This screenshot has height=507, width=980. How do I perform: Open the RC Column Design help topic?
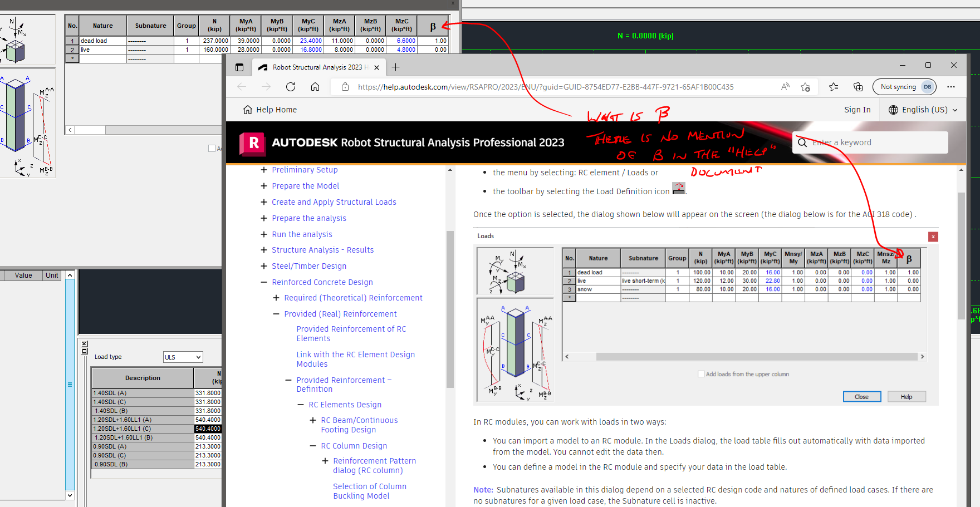pyautogui.click(x=354, y=446)
